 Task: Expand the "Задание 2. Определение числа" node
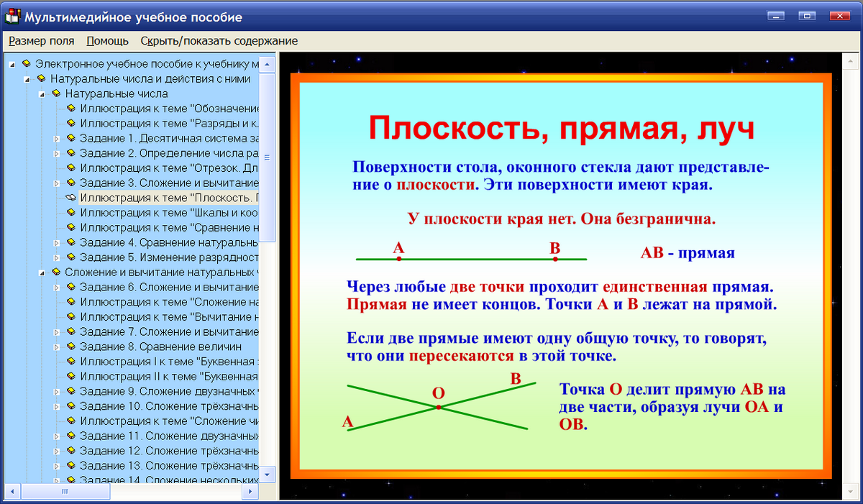58,153
